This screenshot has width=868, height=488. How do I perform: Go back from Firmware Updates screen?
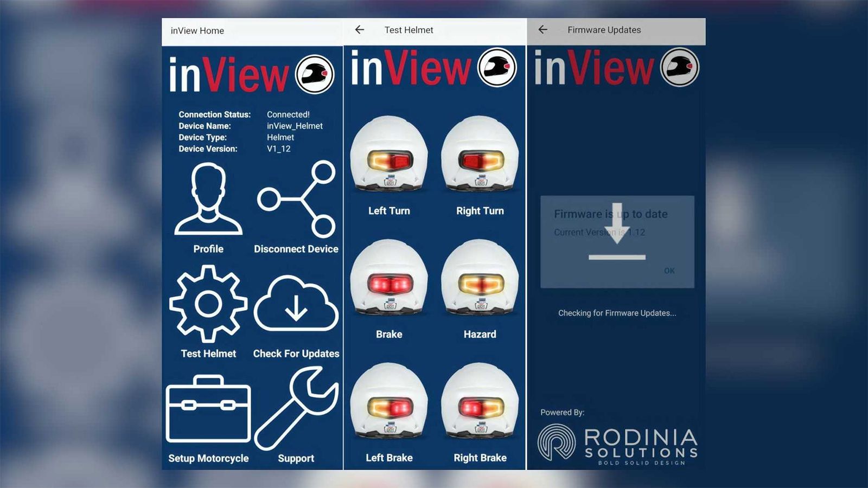coord(543,30)
